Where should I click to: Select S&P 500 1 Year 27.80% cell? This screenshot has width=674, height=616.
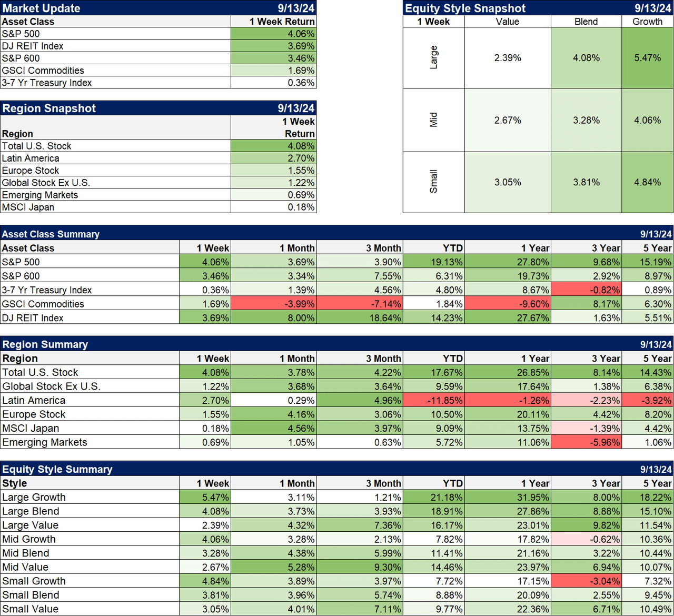pyautogui.click(x=508, y=262)
